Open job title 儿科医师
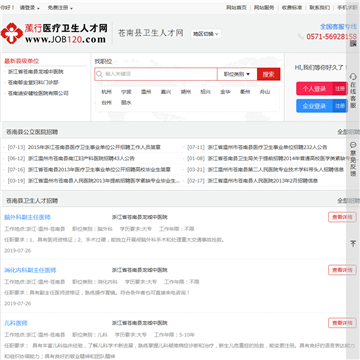 click(x=16, y=323)
